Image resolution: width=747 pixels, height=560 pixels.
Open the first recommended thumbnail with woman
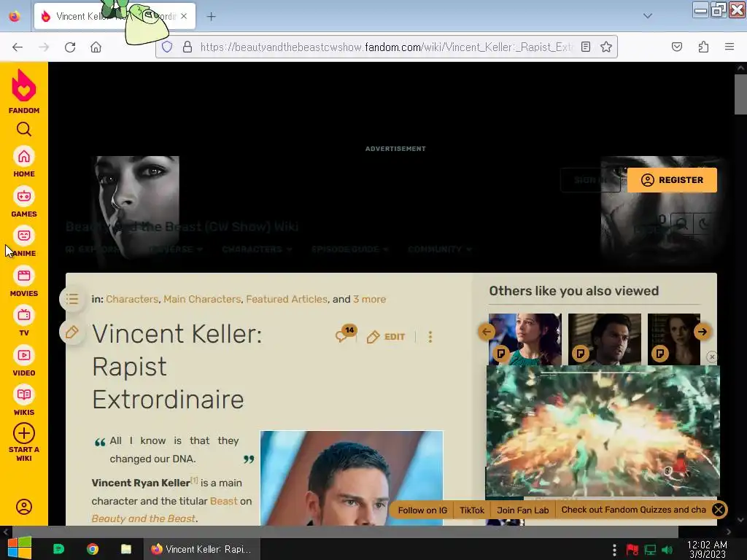[x=525, y=339]
